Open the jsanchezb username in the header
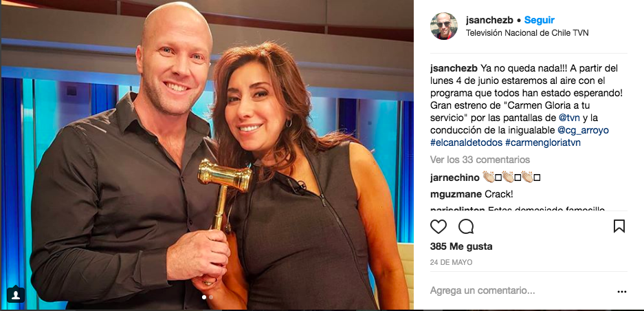This screenshot has width=644, height=311. tap(489, 20)
